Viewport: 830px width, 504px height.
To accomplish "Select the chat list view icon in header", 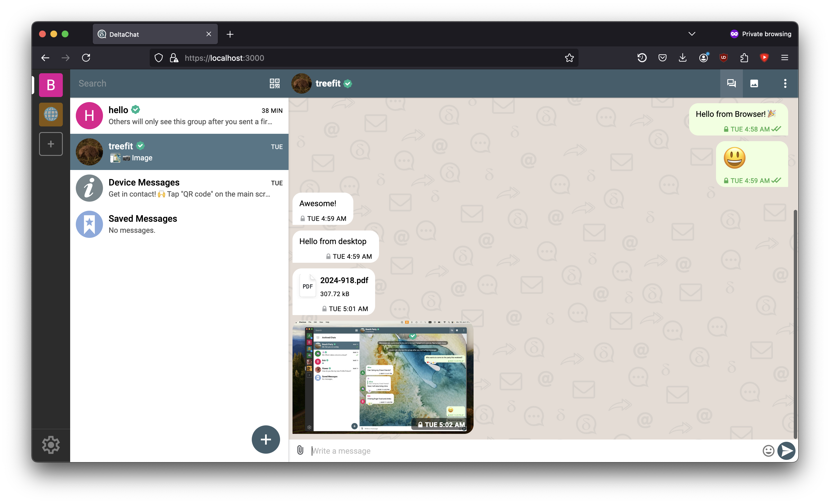I will coord(731,83).
